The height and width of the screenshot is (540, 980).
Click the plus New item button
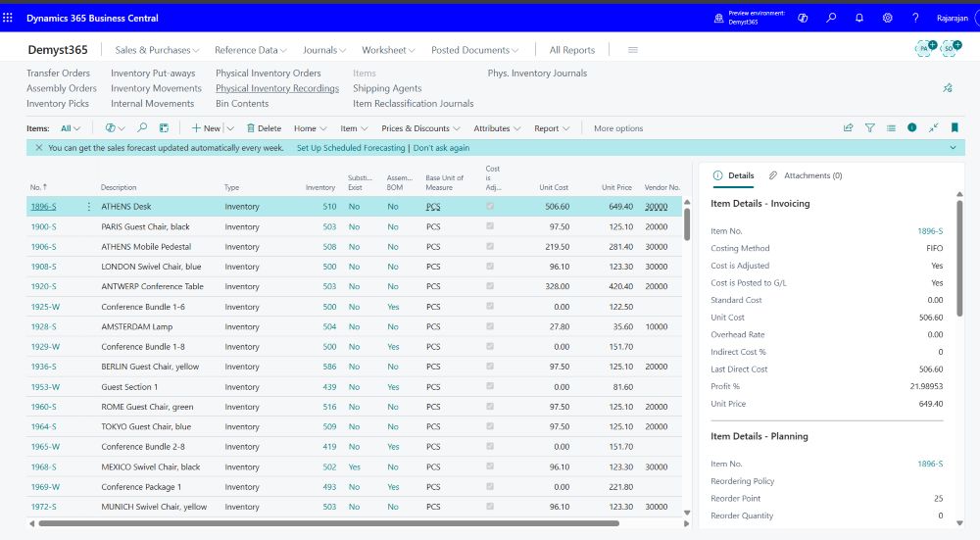pos(206,128)
